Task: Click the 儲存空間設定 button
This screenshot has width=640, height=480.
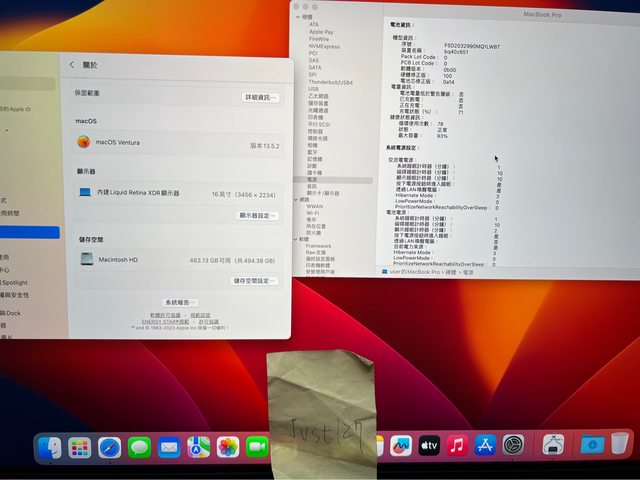Action: (x=254, y=281)
